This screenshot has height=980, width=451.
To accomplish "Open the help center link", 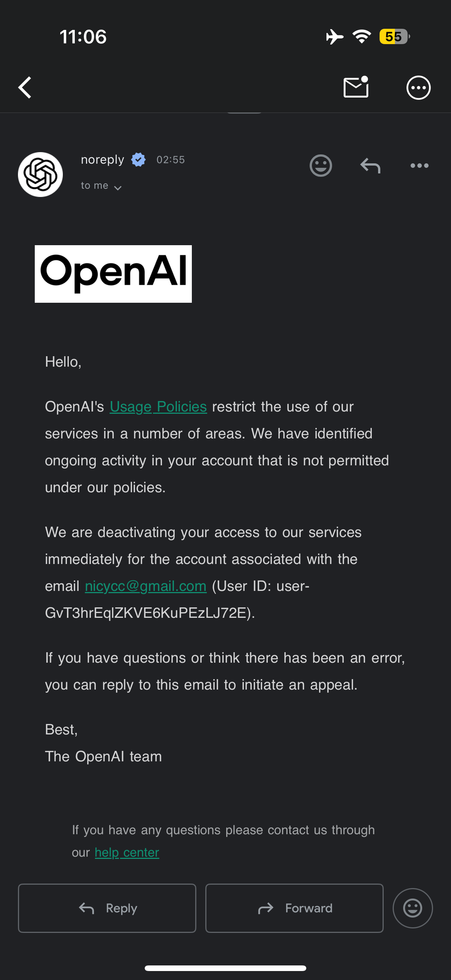I will click(x=127, y=853).
